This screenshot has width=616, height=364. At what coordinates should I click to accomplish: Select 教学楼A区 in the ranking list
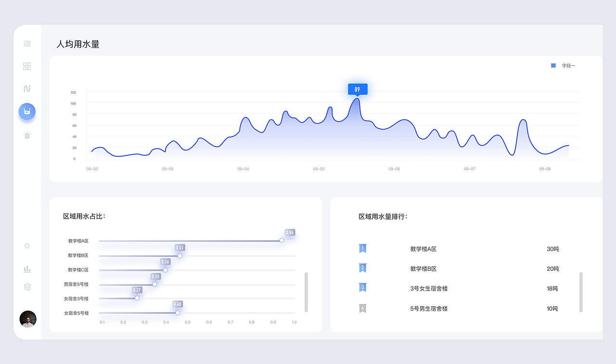point(423,249)
